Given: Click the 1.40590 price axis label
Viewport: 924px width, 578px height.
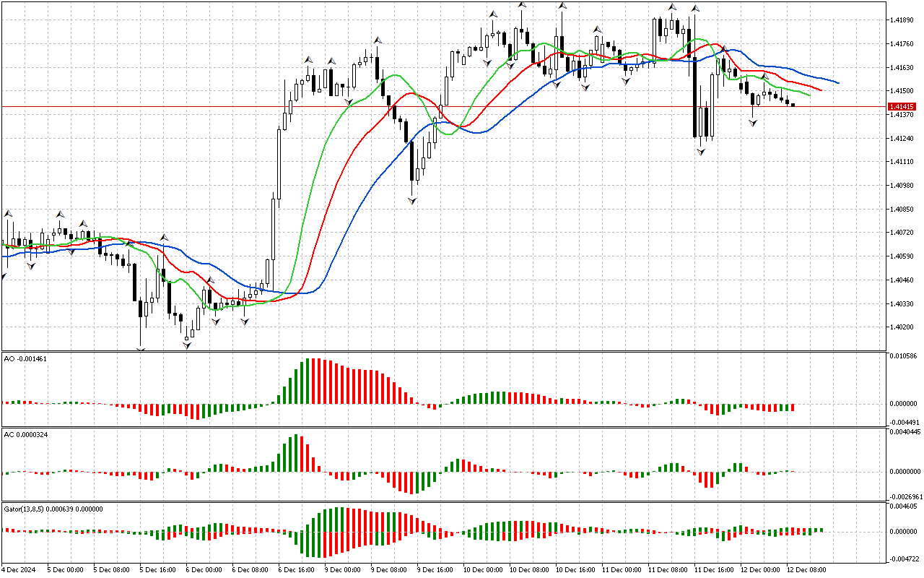Looking at the screenshot, I should pyautogui.click(x=903, y=256).
